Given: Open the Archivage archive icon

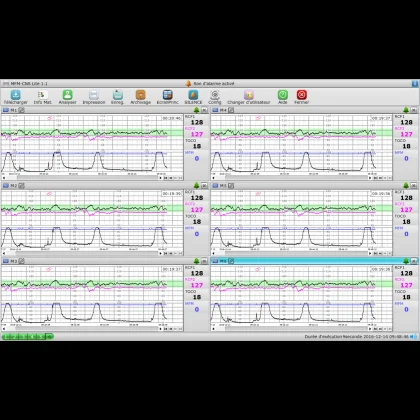Looking at the screenshot, I should click(x=140, y=95).
